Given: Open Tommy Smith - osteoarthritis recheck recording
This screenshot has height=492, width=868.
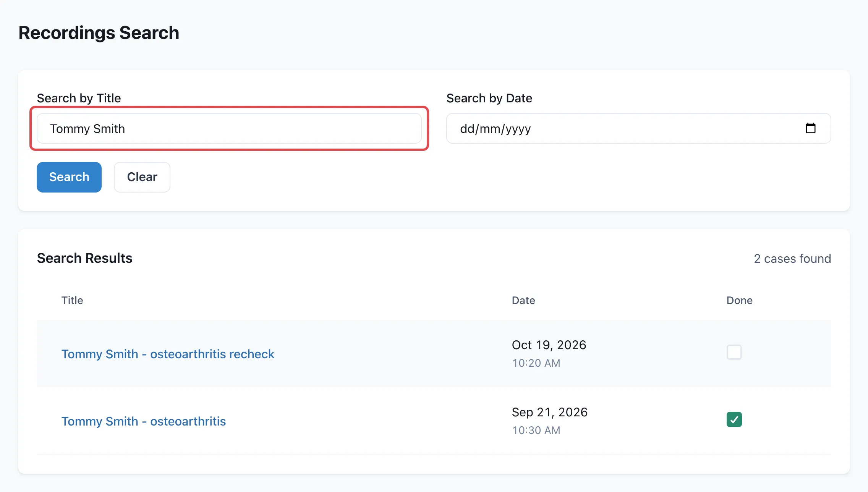Looking at the screenshot, I should coord(168,354).
